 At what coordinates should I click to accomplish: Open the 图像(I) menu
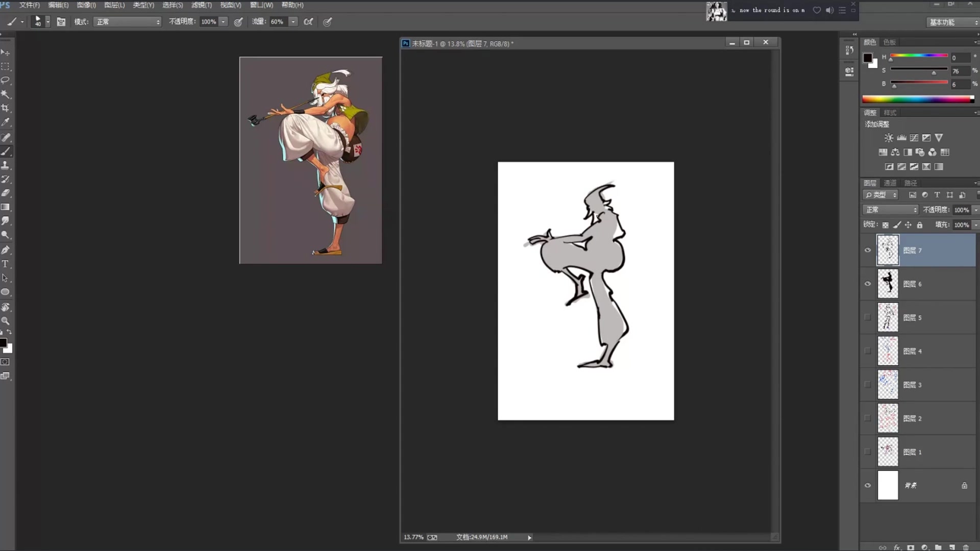(x=86, y=5)
